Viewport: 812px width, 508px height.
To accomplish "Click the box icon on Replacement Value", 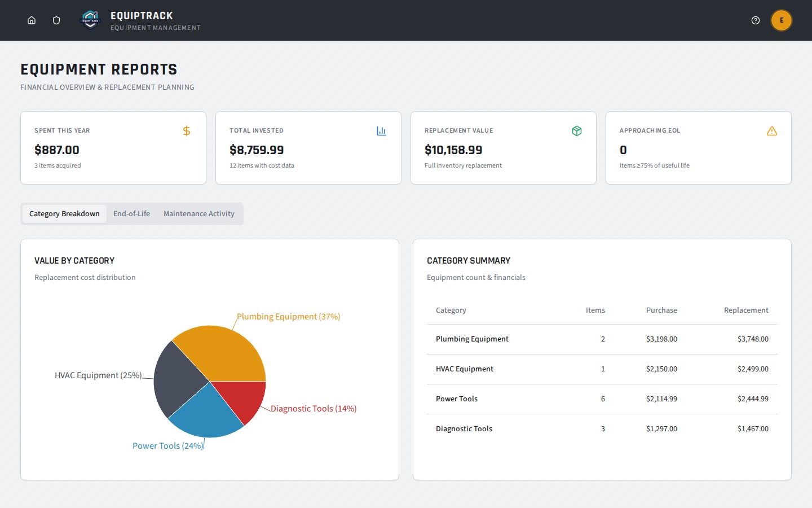I will pos(577,131).
